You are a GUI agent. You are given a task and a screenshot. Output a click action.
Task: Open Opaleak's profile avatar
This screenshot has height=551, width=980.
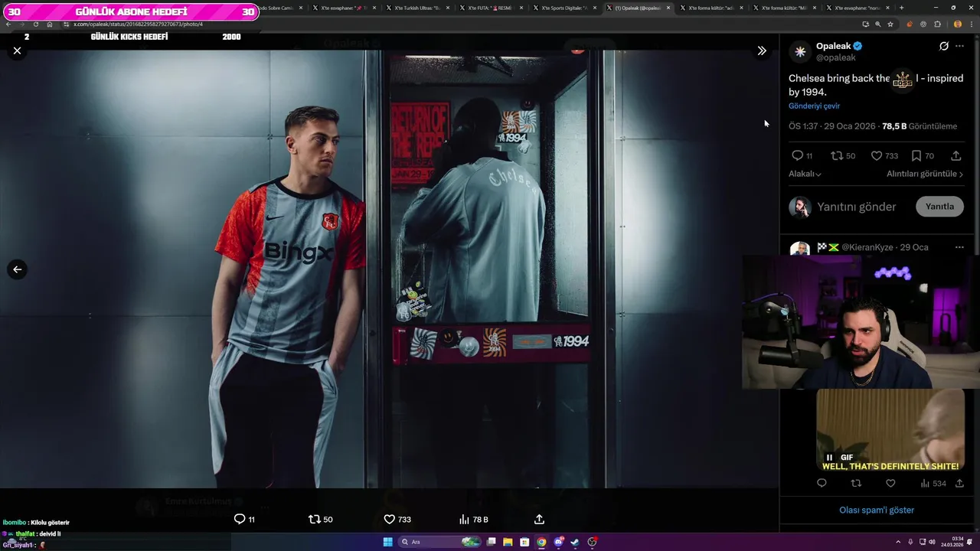pyautogui.click(x=800, y=51)
